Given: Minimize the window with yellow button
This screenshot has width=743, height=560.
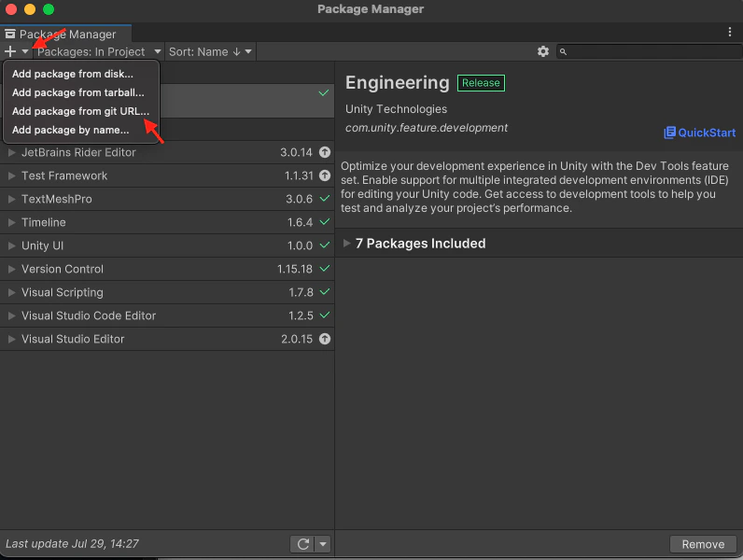Looking at the screenshot, I should [30, 9].
